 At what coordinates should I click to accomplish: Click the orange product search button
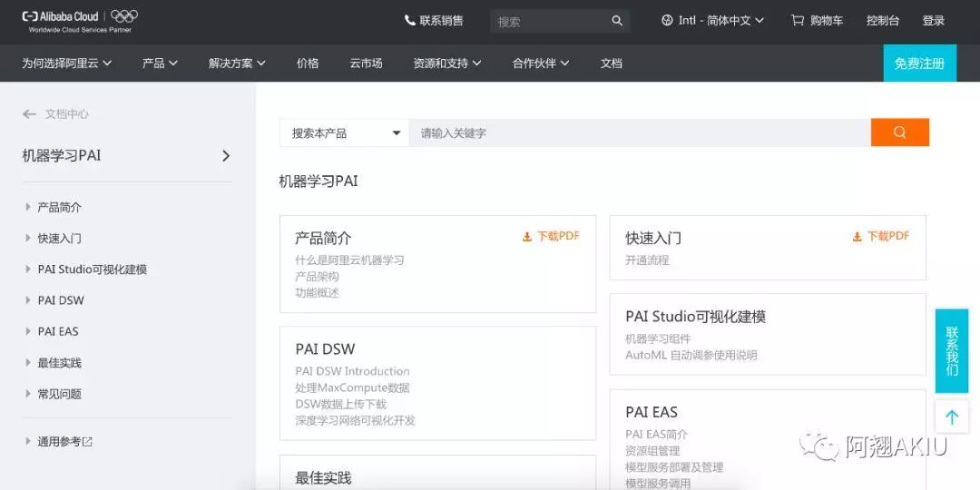click(899, 132)
